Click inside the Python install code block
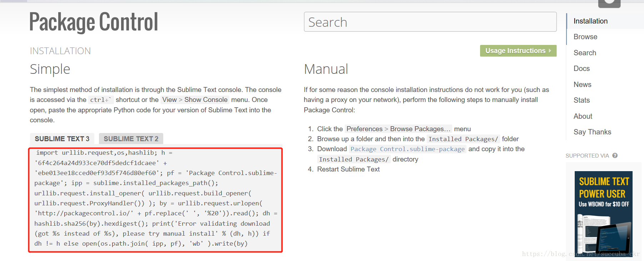The image size is (644, 261). click(155, 200)
